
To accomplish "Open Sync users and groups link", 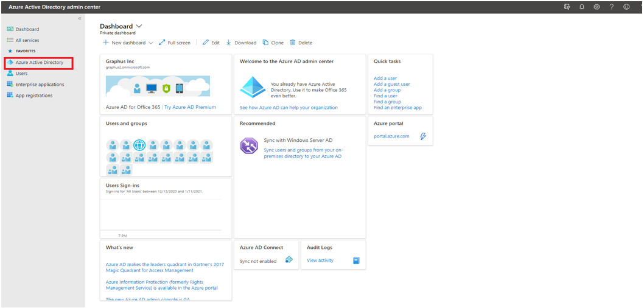I will pyautogui.click(x=303, y=153).
